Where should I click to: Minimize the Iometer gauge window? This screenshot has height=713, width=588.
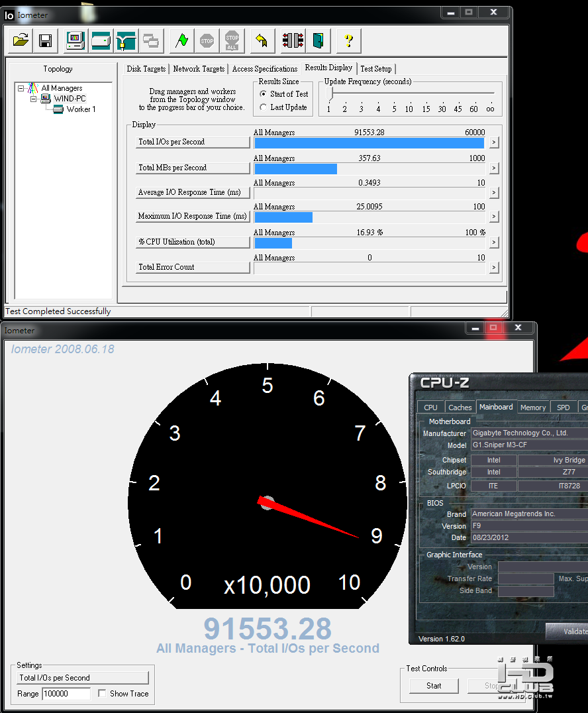tap(475, 328)
